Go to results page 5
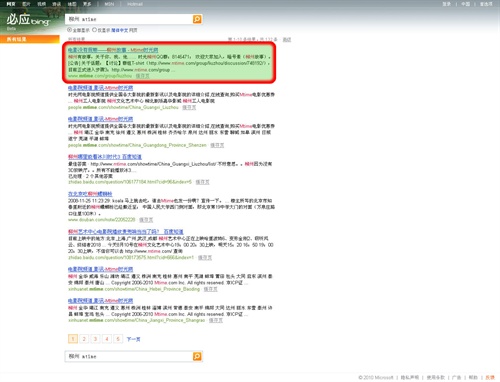Image resolution: width=500 pixels, height=382 pixels. click(x=118, y=339)
